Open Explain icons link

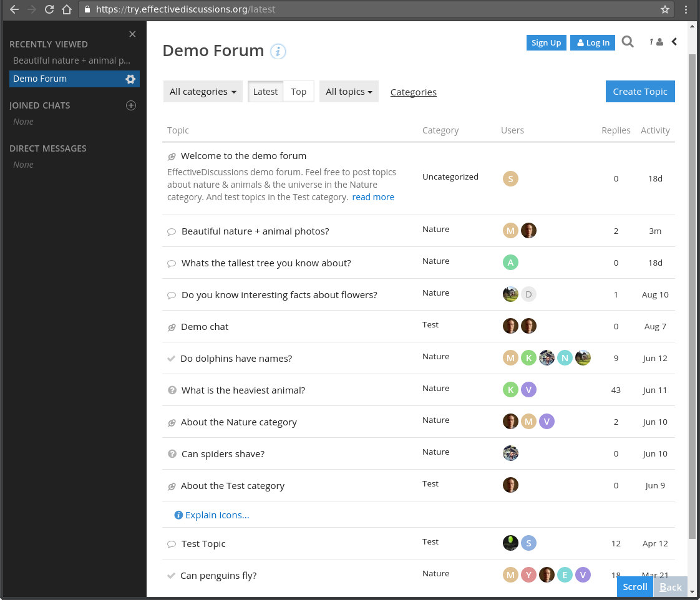tap(217, 515)
